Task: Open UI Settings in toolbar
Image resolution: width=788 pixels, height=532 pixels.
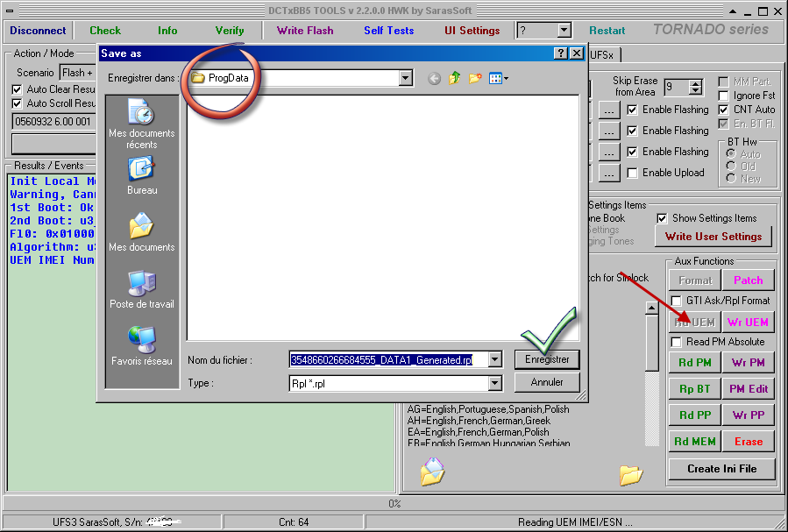Action: [x=472, y=31]
